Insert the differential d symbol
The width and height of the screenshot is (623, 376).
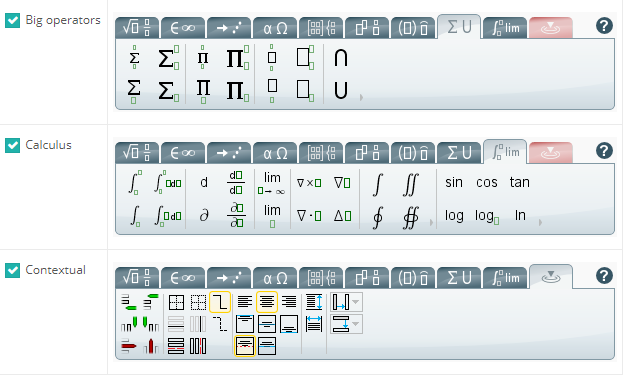point(204,182)
